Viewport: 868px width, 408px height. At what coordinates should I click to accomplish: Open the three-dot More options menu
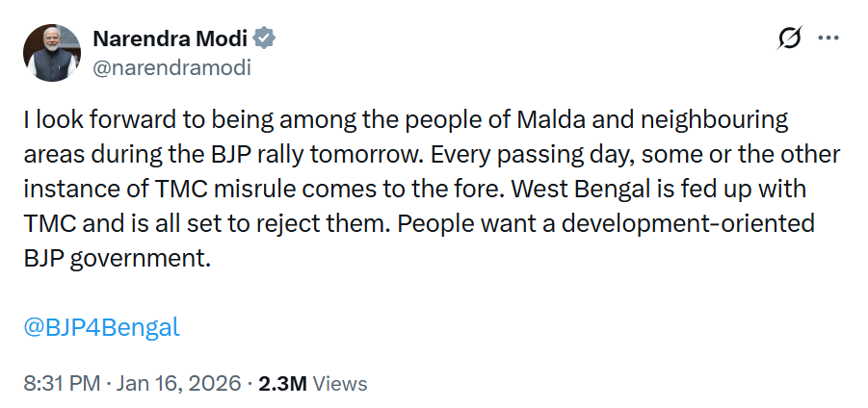click(829, 38)
